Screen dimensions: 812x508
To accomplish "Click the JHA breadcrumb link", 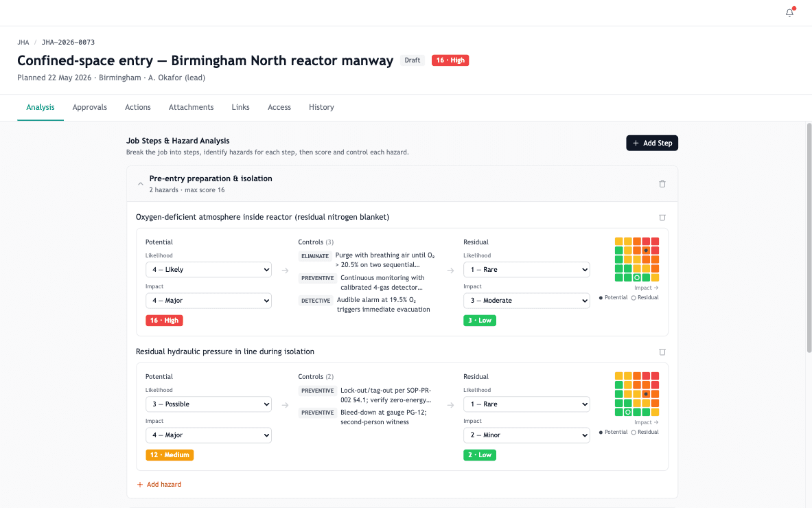I will click(23, 43).
